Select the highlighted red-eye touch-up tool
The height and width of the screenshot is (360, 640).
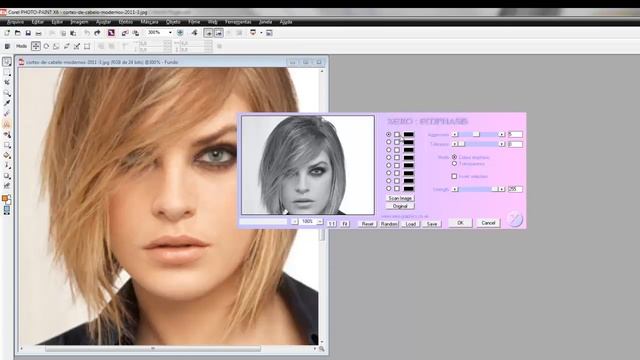pos(7,124)
